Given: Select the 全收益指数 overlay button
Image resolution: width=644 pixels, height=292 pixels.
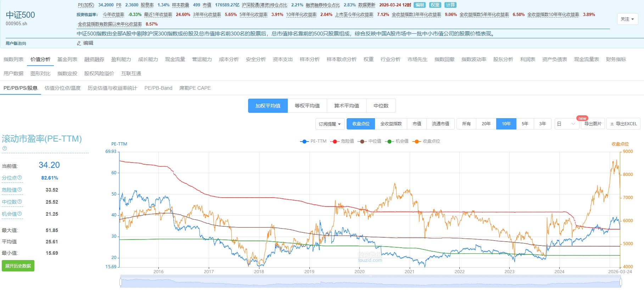Looking at the screenshot, I should [x=391, y=124].
